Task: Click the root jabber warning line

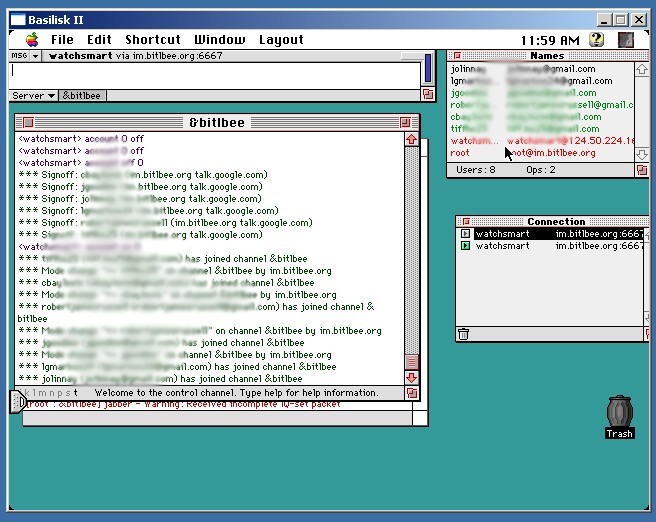Action: (x=183, y=404)
